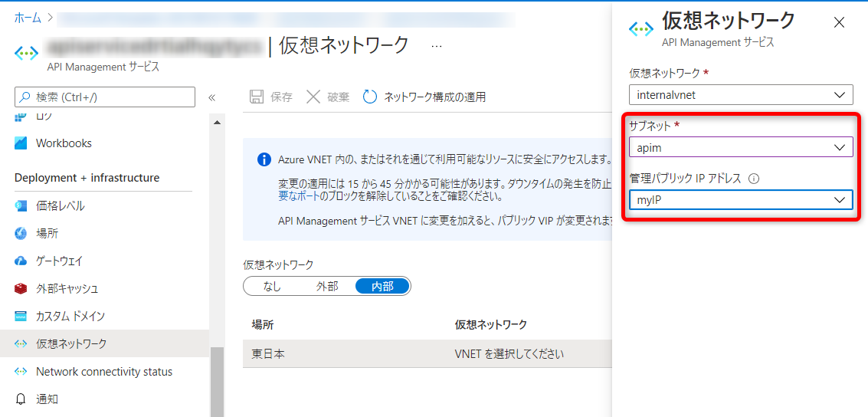
Task: Open the 仮想ネットワーク dropdown showing internalvnet
Action: [742, 95]
